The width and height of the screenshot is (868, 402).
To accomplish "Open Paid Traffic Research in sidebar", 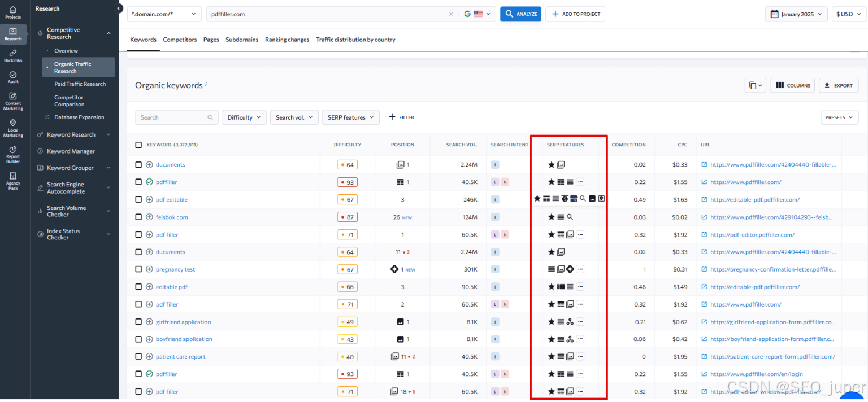I will coord(80,84).
